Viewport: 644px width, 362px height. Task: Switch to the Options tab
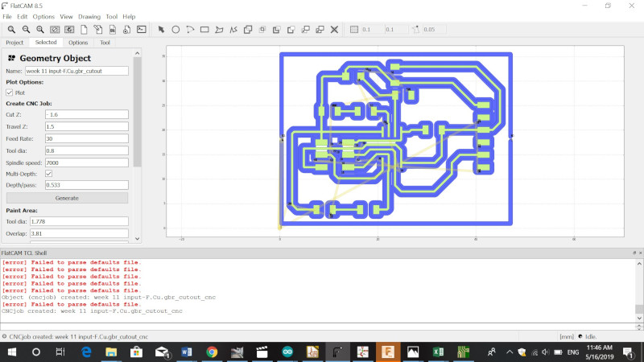[x=78, y=43]
